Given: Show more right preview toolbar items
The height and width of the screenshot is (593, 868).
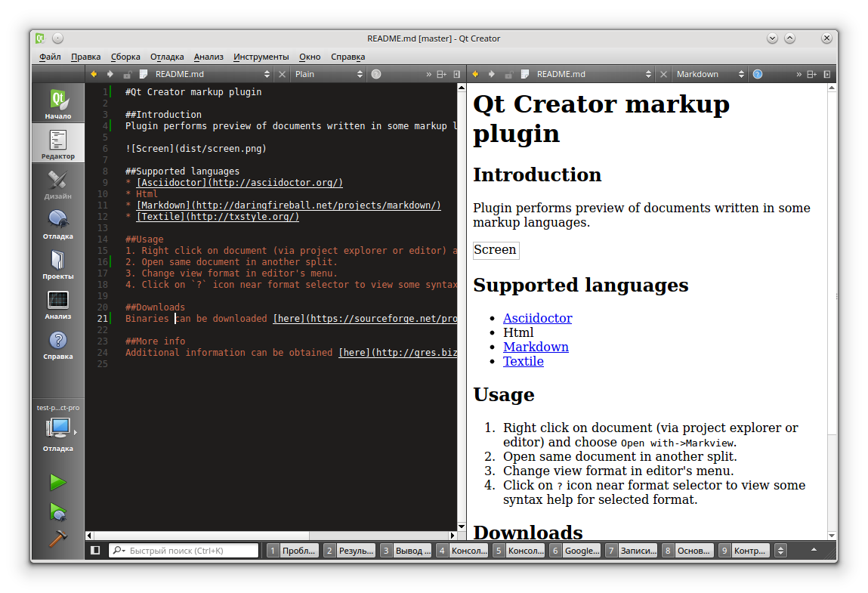Looking at the screenshot, I should (798, 74).
